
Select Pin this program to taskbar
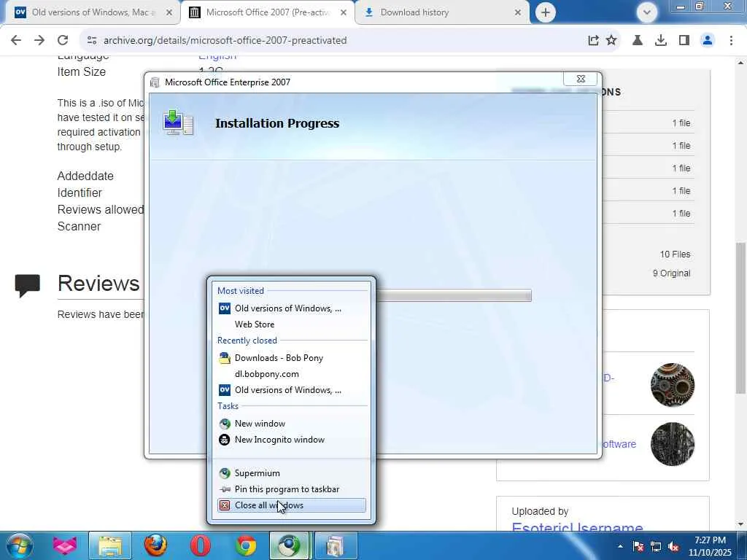point(292,489)
